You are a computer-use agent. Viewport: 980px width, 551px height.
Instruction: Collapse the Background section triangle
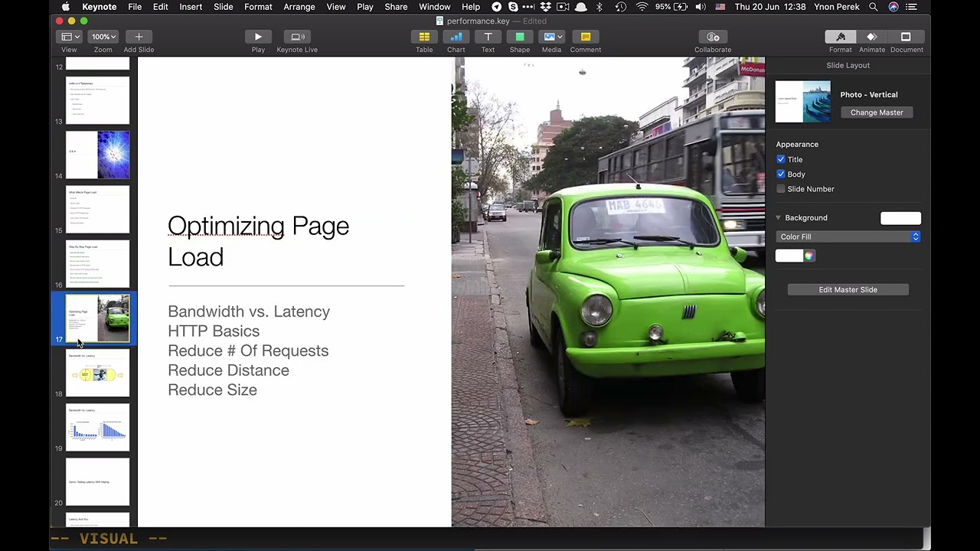point(779,218)
